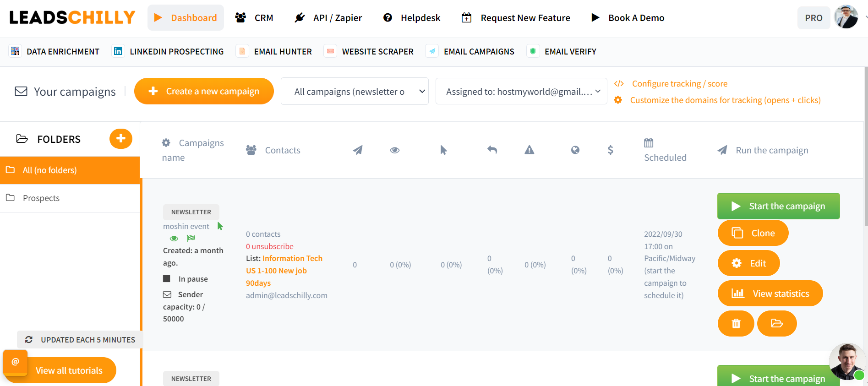Click the Contacts column header
The height and width of the screenshot is (386, 868).
[273, 150]
